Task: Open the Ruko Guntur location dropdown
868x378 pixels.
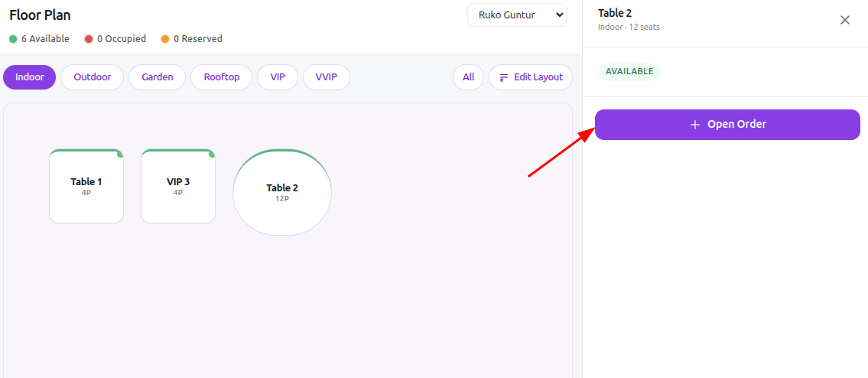Action: [517, 15]
